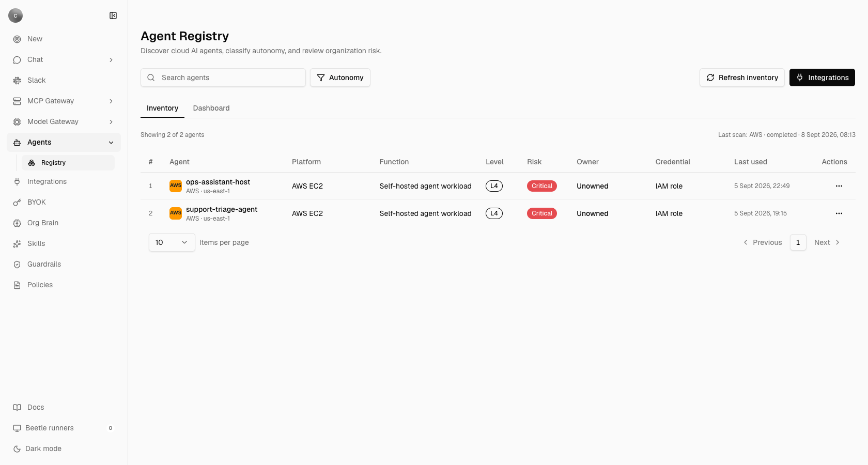Screen dimensions: 868x465
Task: Click the Critical badge for support-triage-agent
Action: coord(542,213)
